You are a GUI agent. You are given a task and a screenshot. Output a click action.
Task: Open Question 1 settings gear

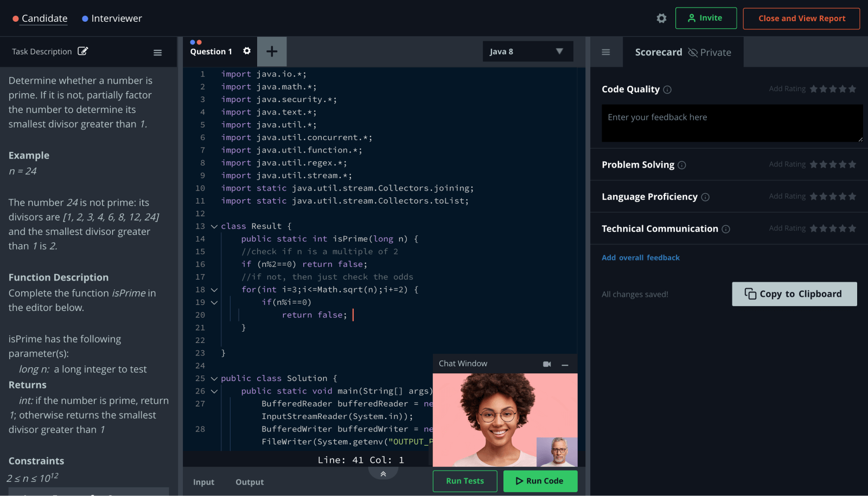click(x=247, y=51)
